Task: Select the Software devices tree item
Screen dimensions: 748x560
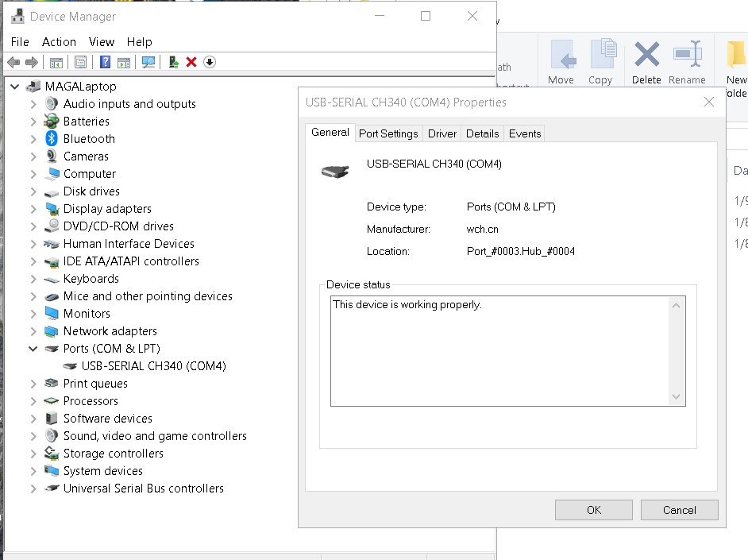Action: (108, 419)
